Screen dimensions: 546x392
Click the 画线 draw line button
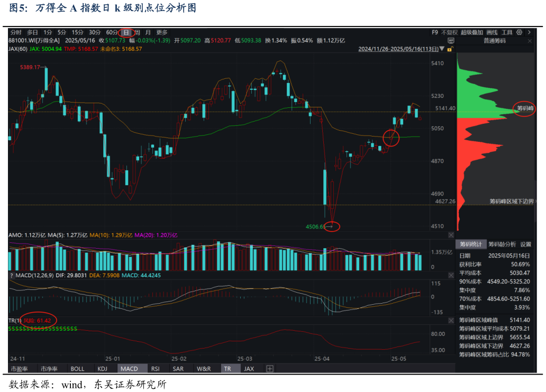point(492,32)
